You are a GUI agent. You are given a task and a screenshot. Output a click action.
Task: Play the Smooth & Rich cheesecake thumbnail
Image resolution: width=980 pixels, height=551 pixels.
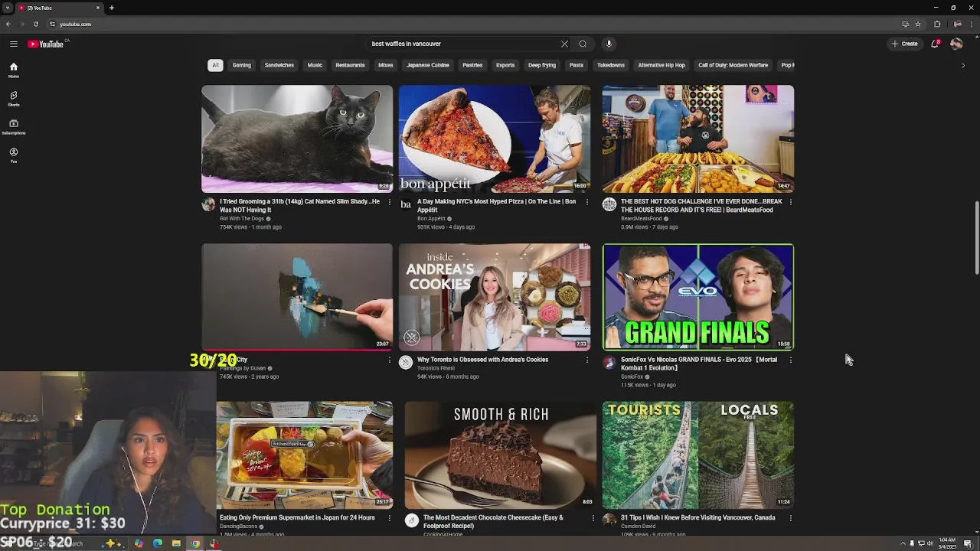point(501,455)
